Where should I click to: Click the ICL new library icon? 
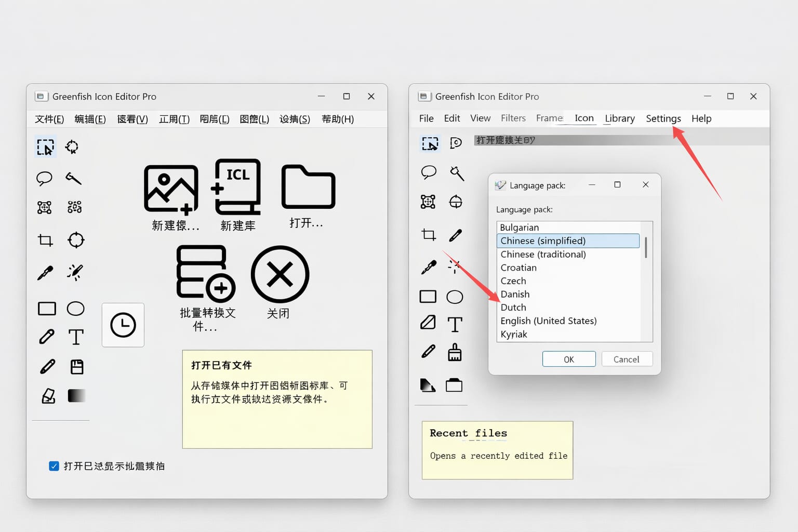coord(237,187)
